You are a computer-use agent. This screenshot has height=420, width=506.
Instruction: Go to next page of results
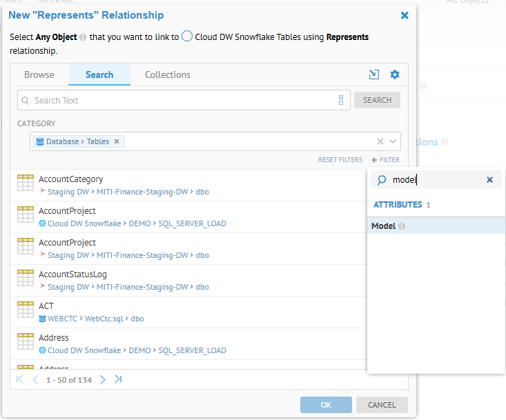click(102, 379)
